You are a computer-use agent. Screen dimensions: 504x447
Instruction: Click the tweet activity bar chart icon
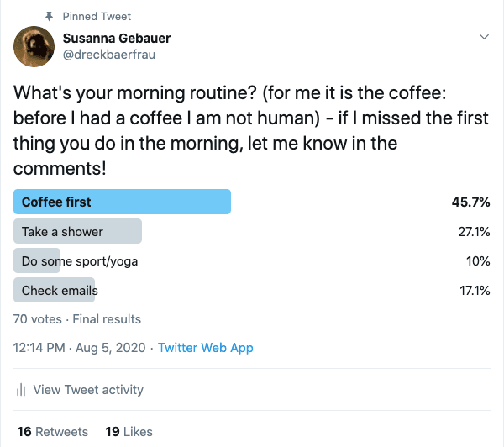pyautogui.click(x=21, y=390)
